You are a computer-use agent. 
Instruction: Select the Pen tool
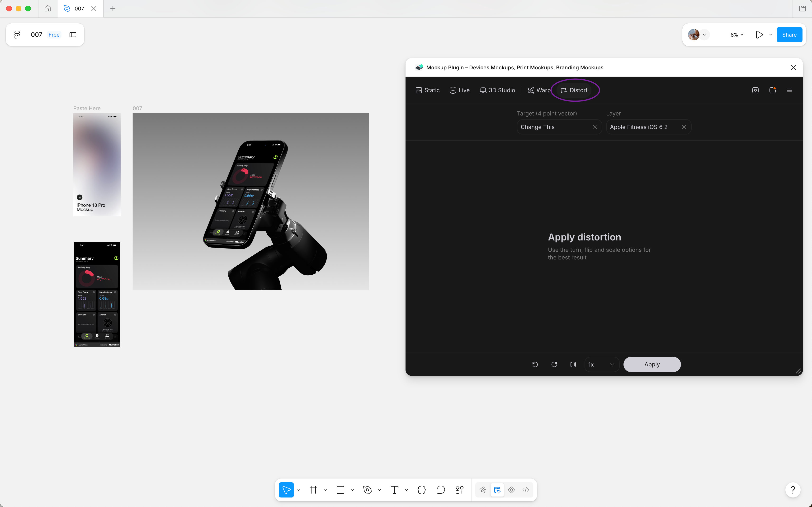[368, 490]
